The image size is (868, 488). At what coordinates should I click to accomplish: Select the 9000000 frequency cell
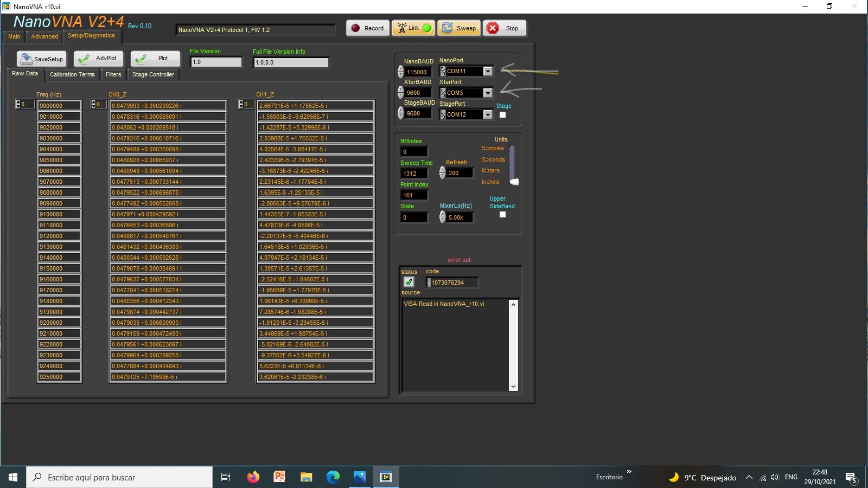59,106
